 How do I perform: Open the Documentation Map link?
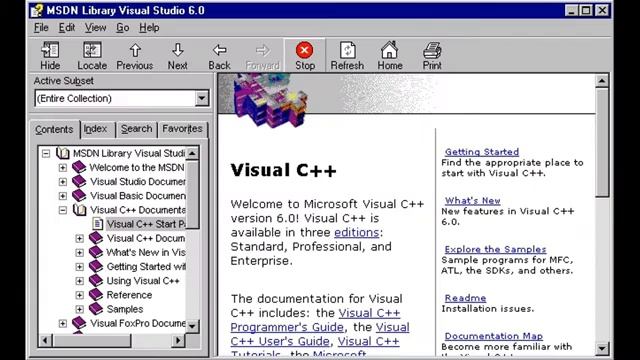click(x=493, y=336)
